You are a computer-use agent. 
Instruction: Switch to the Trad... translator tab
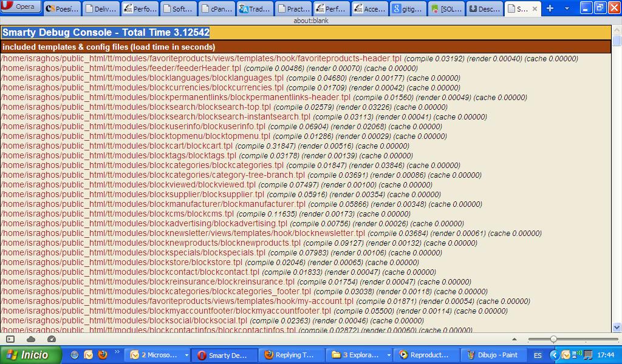(x=255, y=8)
